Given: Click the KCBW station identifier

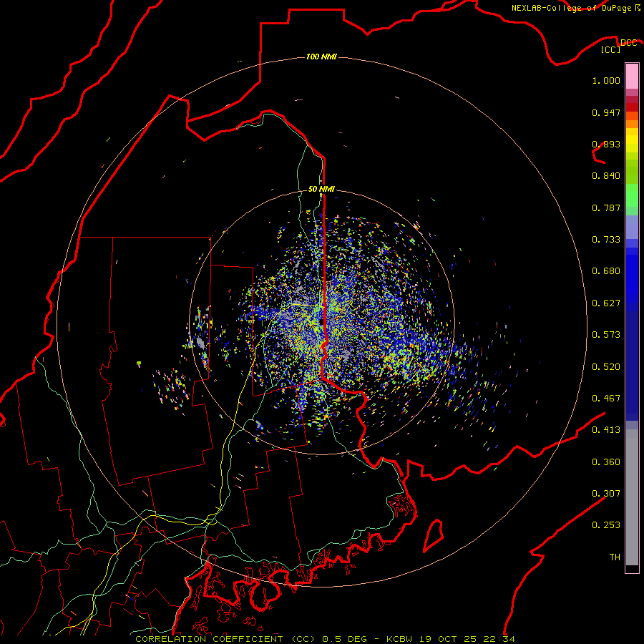Looking at the screenshot, I should [x=399, y=639].
